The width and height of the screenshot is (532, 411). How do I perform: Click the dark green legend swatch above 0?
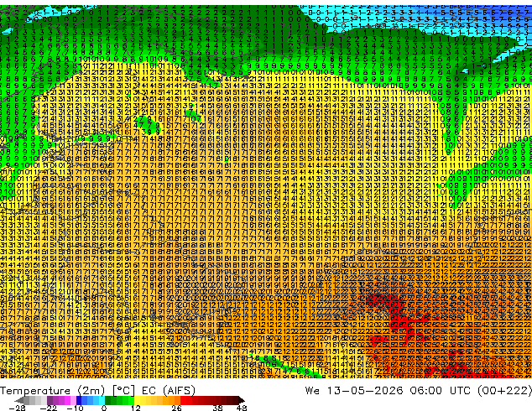tap(107, 400)
